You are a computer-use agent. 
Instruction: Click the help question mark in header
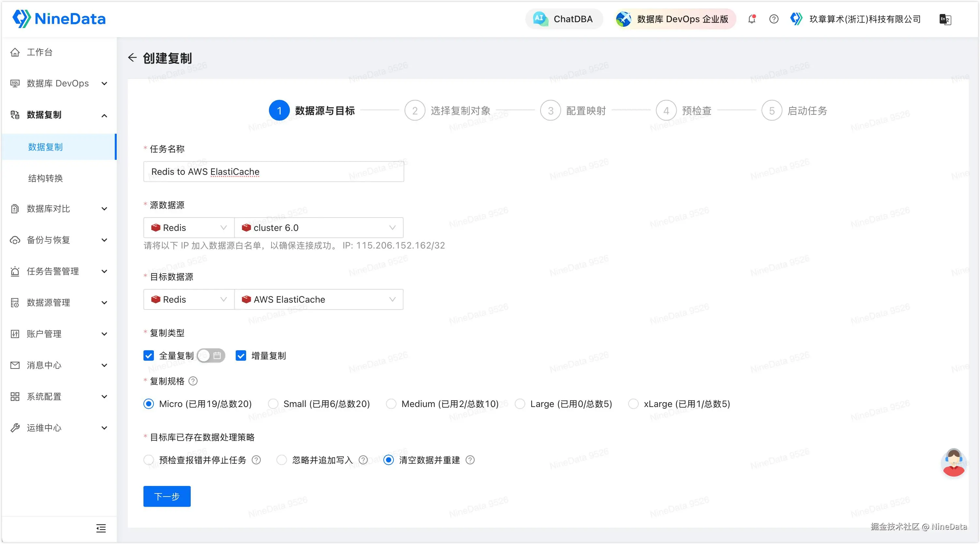[773, 19]
